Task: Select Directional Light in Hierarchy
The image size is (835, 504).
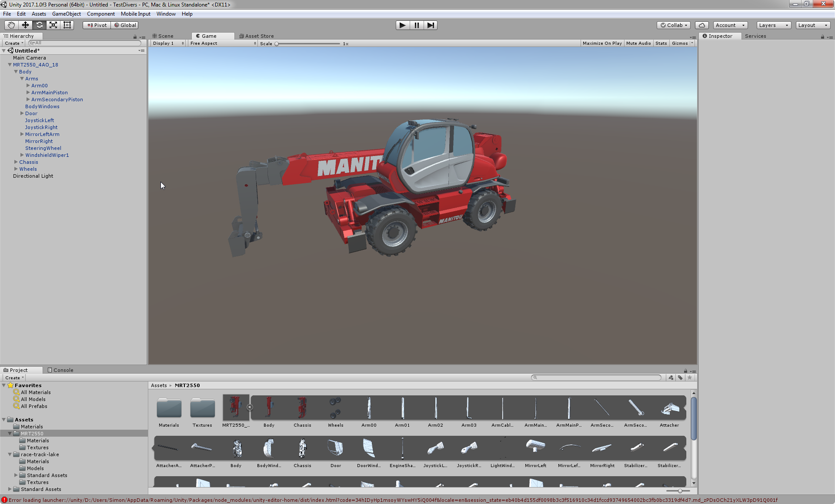Action: tap(33, 176)
